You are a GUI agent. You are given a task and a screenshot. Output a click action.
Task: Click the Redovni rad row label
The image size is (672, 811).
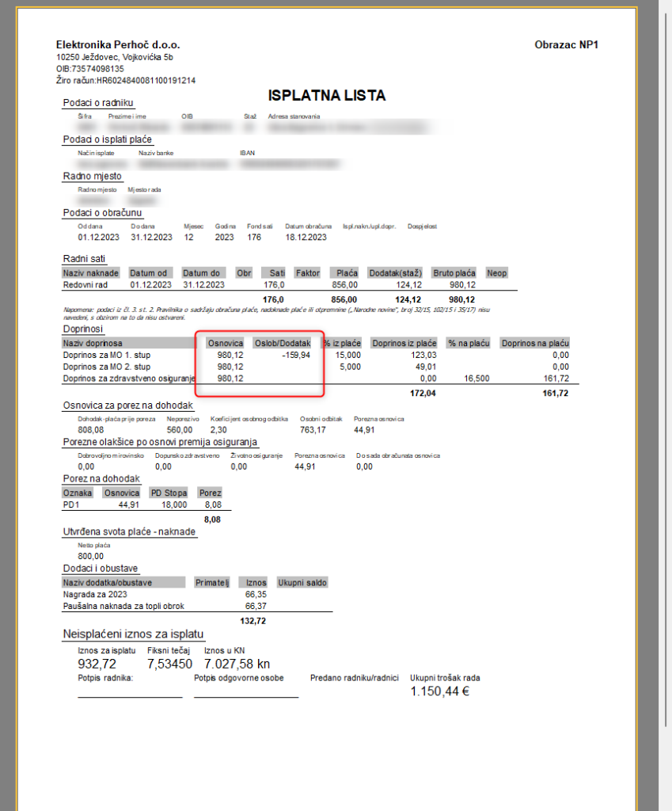(x=85, y=285)
